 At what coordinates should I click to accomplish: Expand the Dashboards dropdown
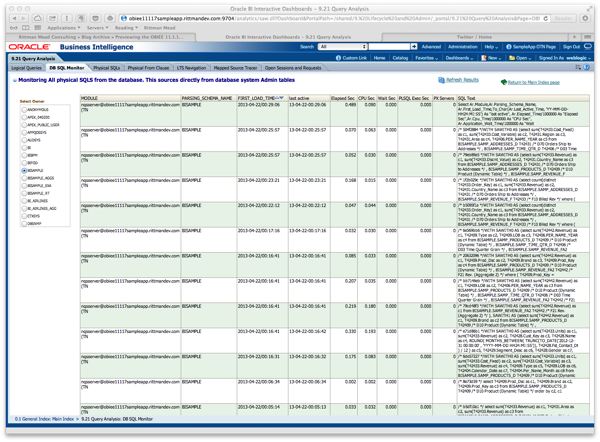coord(459,58)
